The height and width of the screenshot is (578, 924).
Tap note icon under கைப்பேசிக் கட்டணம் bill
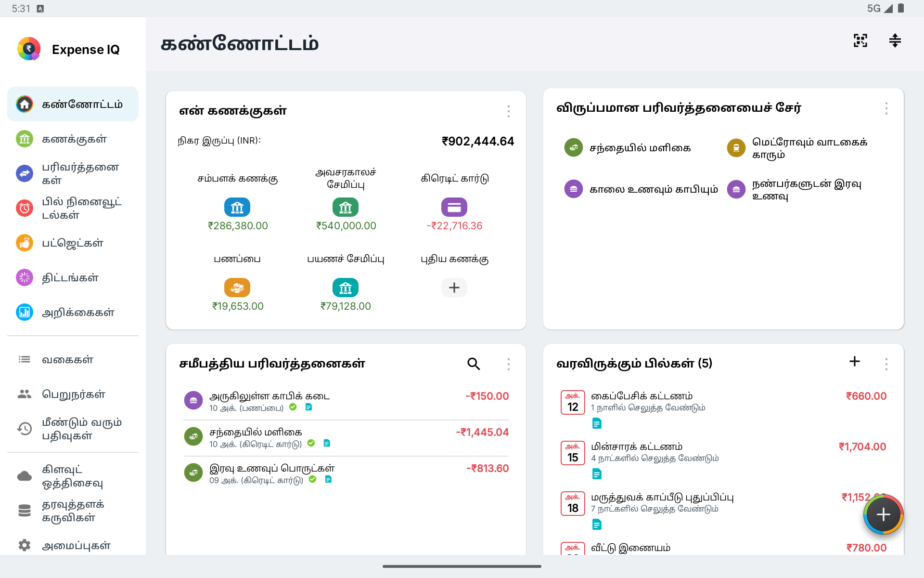click(597, 424)
